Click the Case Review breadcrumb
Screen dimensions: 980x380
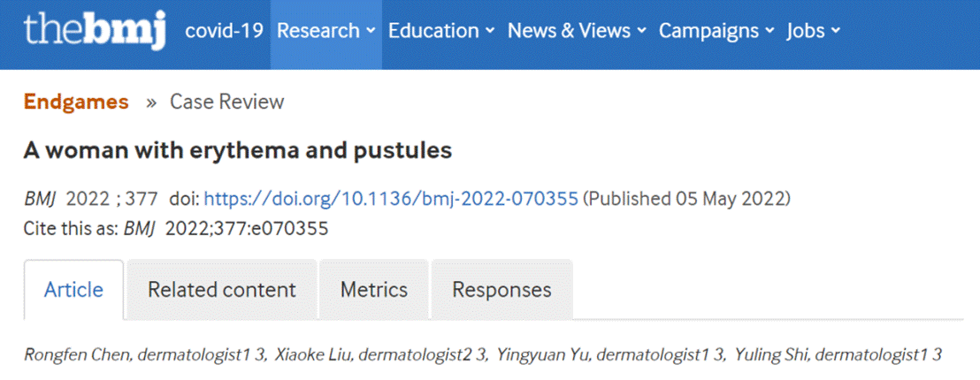(227, 102)
